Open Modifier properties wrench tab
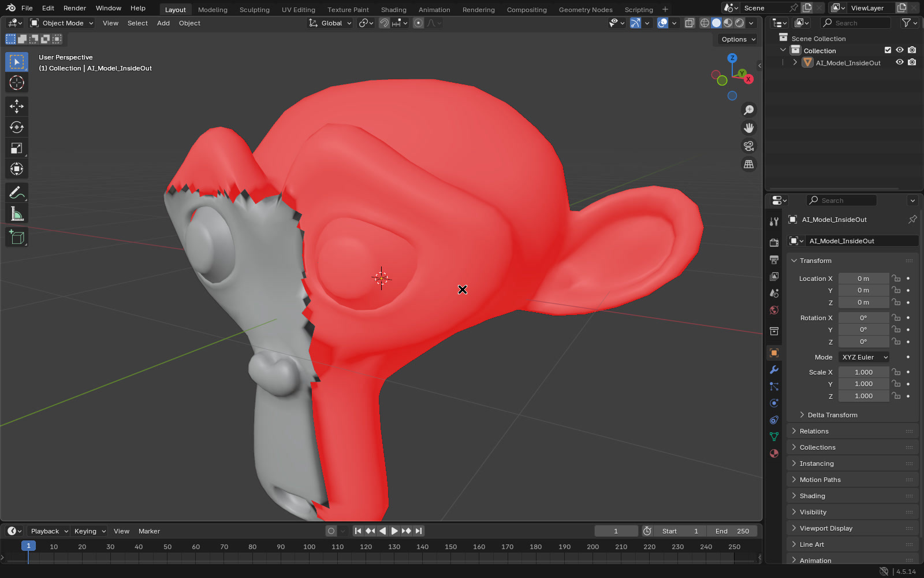 774,370
